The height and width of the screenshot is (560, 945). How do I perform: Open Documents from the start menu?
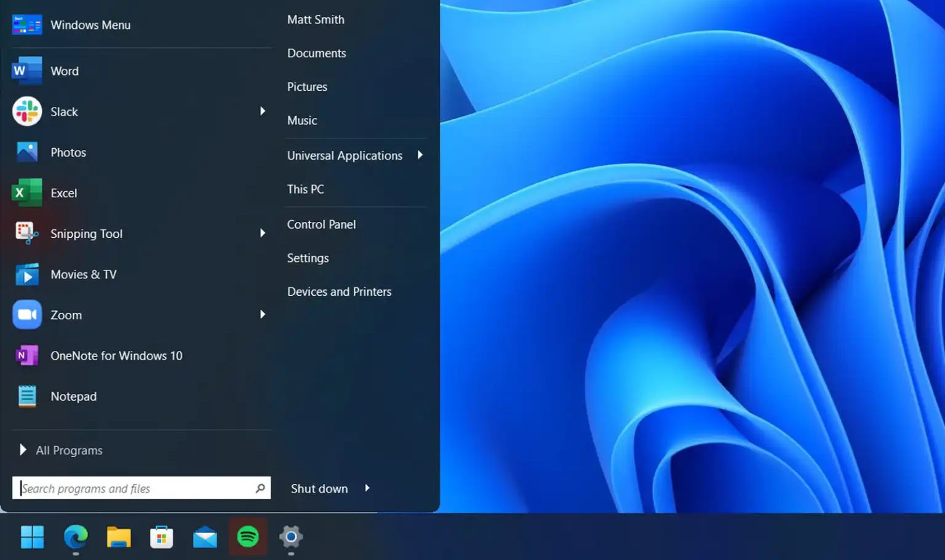316,53
